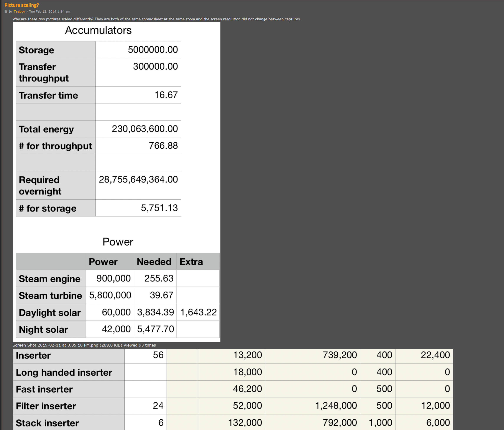Select the Filter inserter value 12,000

435,406
